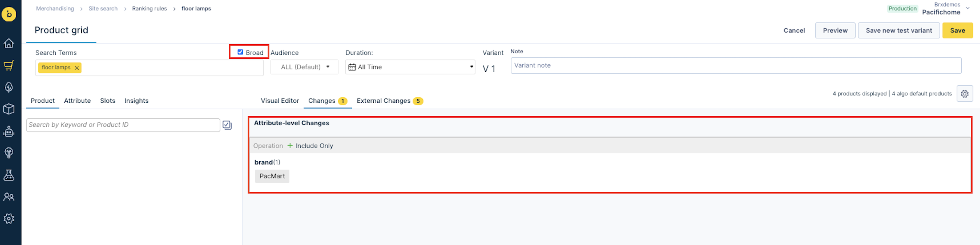Open the lightbulb insights sidebar icon
This screenshot has height=245, width=980.
(9, 153)
